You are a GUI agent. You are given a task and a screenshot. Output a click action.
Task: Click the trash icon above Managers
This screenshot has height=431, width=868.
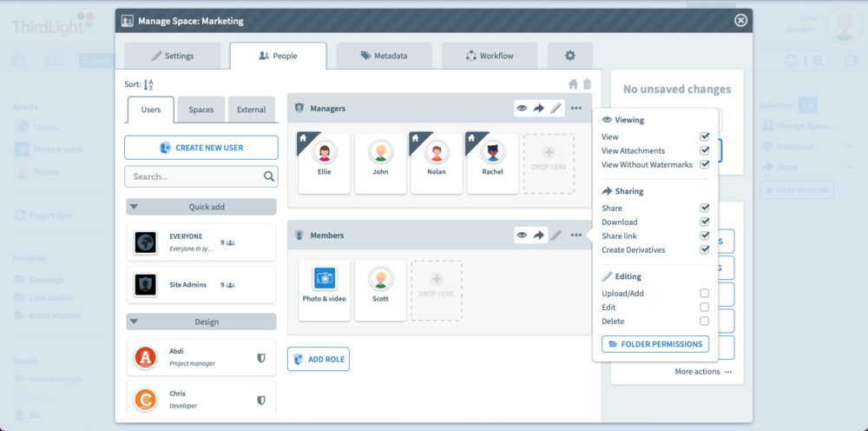click(x=588, y=84)
